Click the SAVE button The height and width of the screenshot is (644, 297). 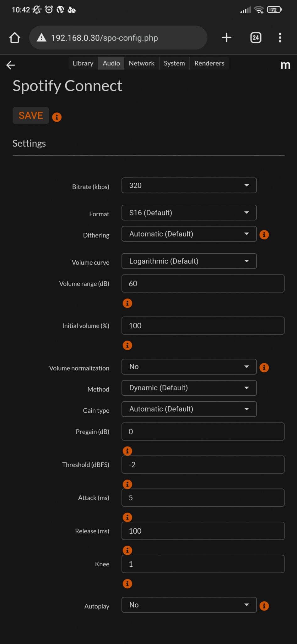[31, 115]
